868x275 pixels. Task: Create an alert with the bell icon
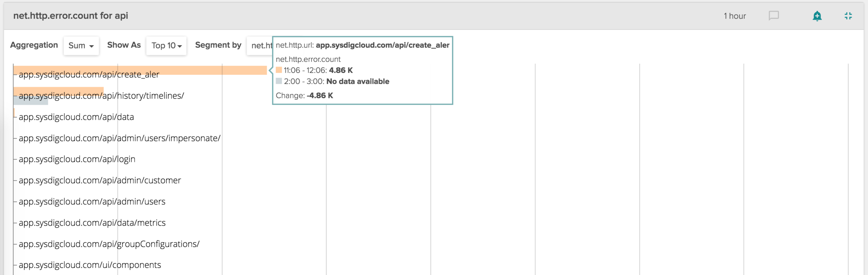coord(817,16)
